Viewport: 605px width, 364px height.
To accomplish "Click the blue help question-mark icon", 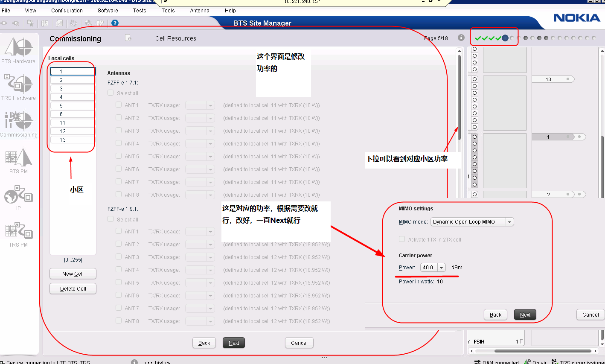I will coord(115,23).
